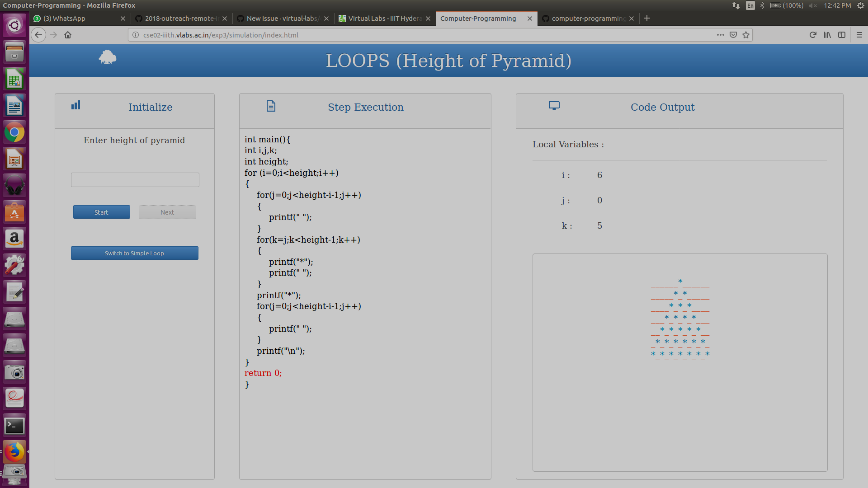This screenshot has height=488, width=868.
Task: Click the Firefox home icon
Action: click(x=67, y=35)
